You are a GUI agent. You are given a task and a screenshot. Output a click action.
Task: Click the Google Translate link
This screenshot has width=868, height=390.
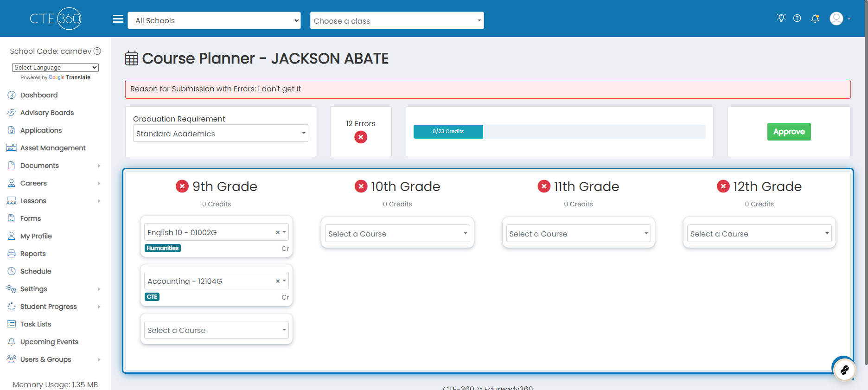coord(70,77)
